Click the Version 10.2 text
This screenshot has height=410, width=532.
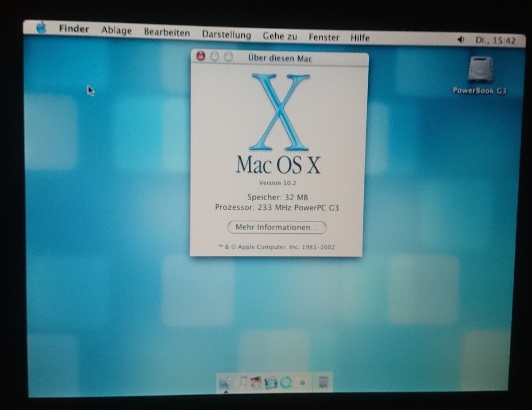click(x=277, y=183)
